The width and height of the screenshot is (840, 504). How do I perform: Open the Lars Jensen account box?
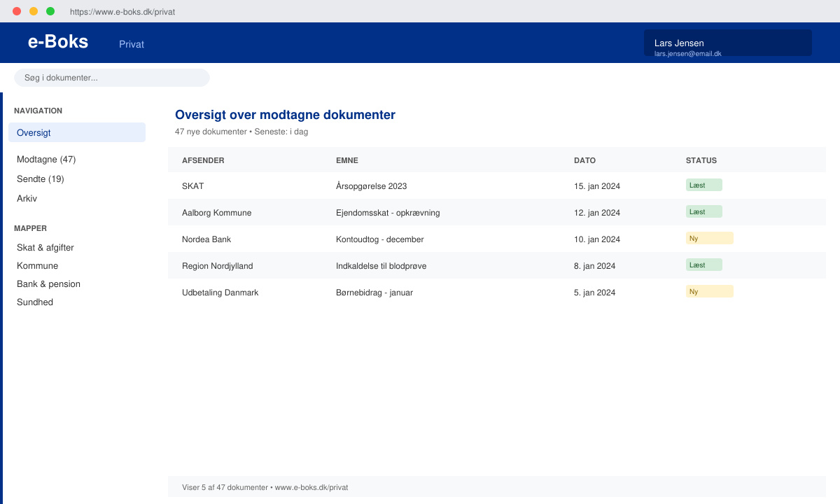tap(728, 43)
